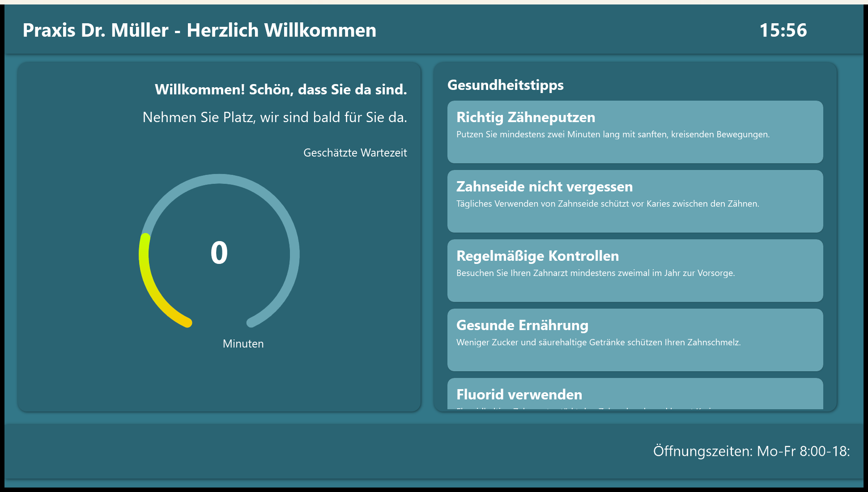Click the Gesundheitstipps section header
Viewport: 868px width, 492px height.
pos(505,85)
